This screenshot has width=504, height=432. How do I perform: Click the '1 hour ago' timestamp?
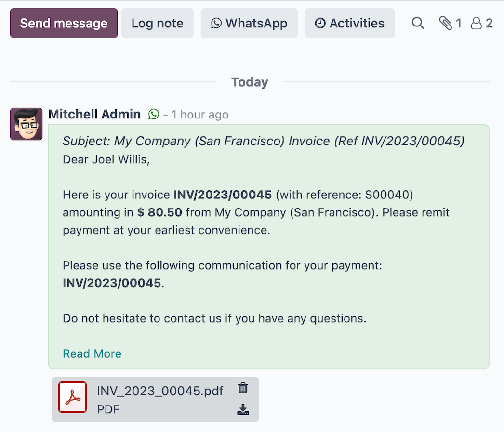[199, 115]
